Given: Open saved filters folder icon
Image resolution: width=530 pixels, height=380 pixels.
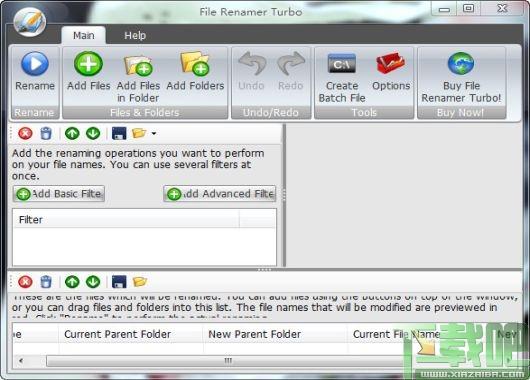Looking at the screenshot, I should coord(139,133).
